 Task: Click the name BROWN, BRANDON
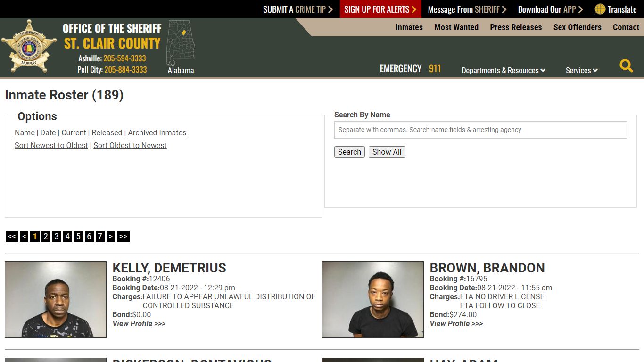coord(487,268)
